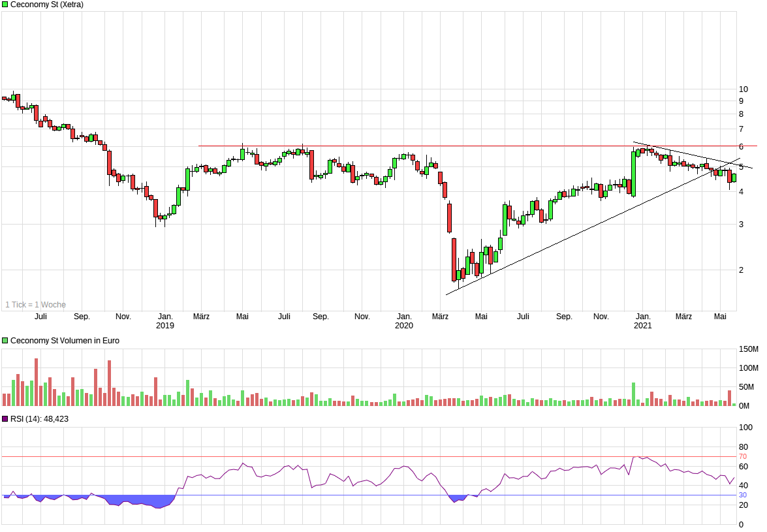The width and height of the screenshot is (767, 532).
Task: Click the volume axis label 0M
Action: point(744,406)
